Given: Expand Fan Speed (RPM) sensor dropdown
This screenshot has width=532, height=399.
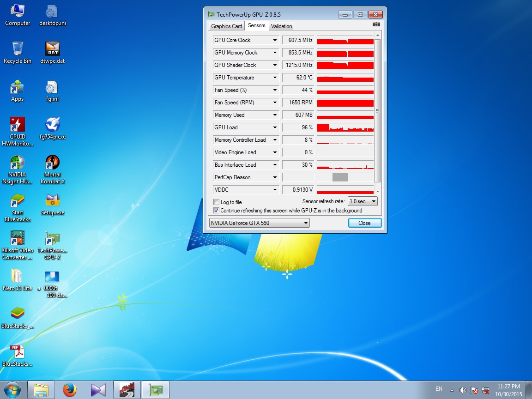Looking at the screenshot, I should click(275, 103).
